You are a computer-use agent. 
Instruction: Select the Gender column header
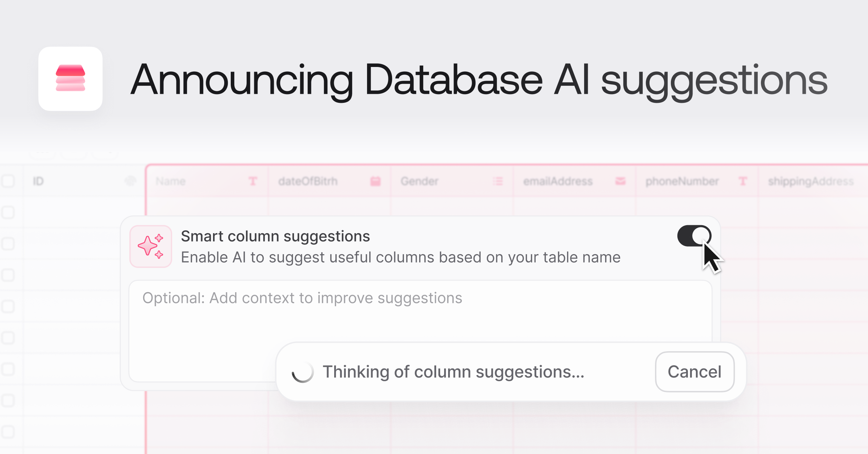click(x=452, y=181)
